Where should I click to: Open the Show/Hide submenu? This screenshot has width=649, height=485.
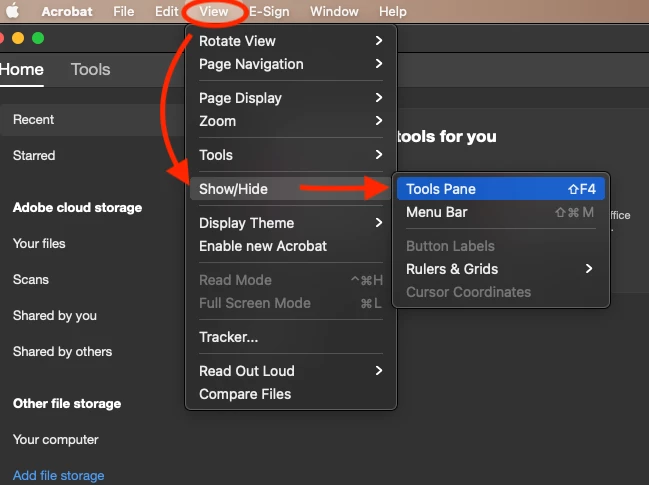[291, 189]
